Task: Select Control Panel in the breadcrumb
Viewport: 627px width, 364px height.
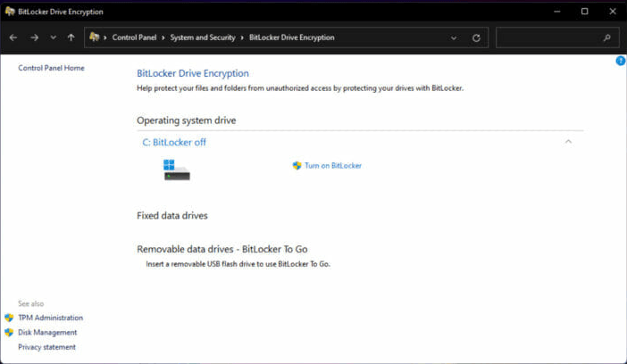Action: [134, 37]
